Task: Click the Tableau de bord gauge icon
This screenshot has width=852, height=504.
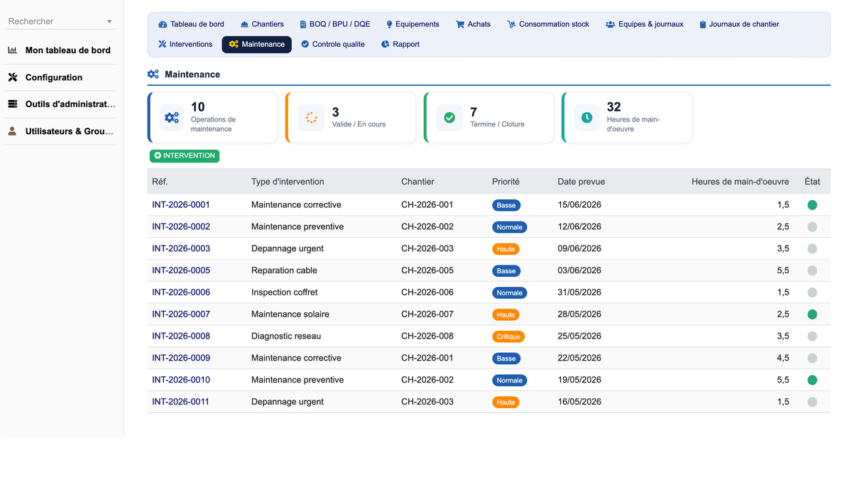Action: click(x=163, y=24)
